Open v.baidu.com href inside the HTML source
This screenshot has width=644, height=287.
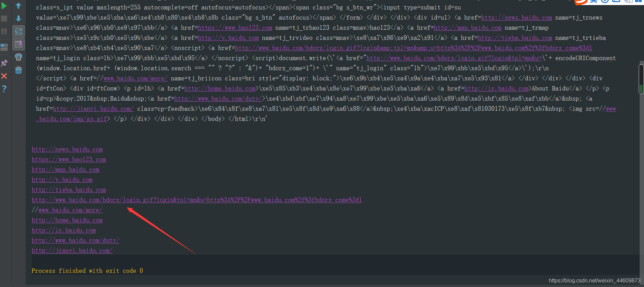[x=228, y=38]
